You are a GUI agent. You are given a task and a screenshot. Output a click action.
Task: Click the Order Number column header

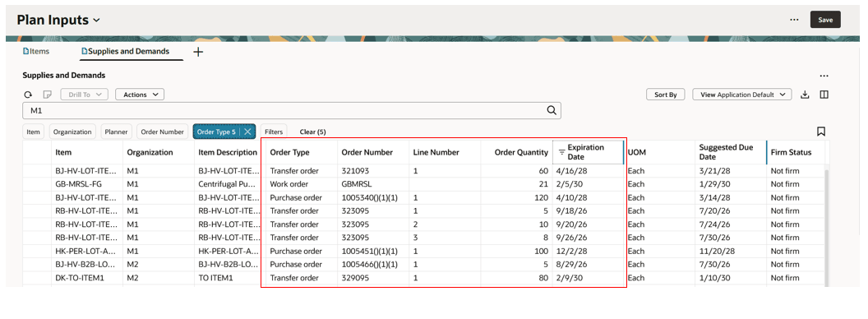pyautogui.click(x=373, y=152)
